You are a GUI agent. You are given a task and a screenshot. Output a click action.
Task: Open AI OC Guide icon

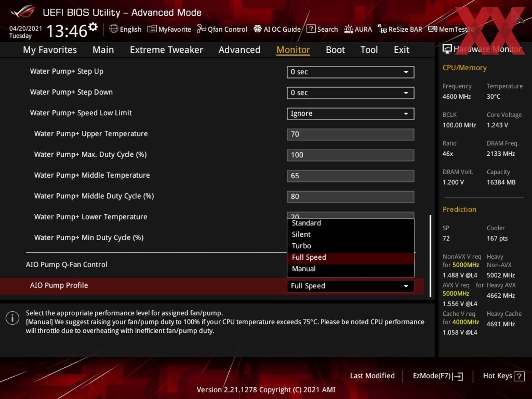pos(257,29)
